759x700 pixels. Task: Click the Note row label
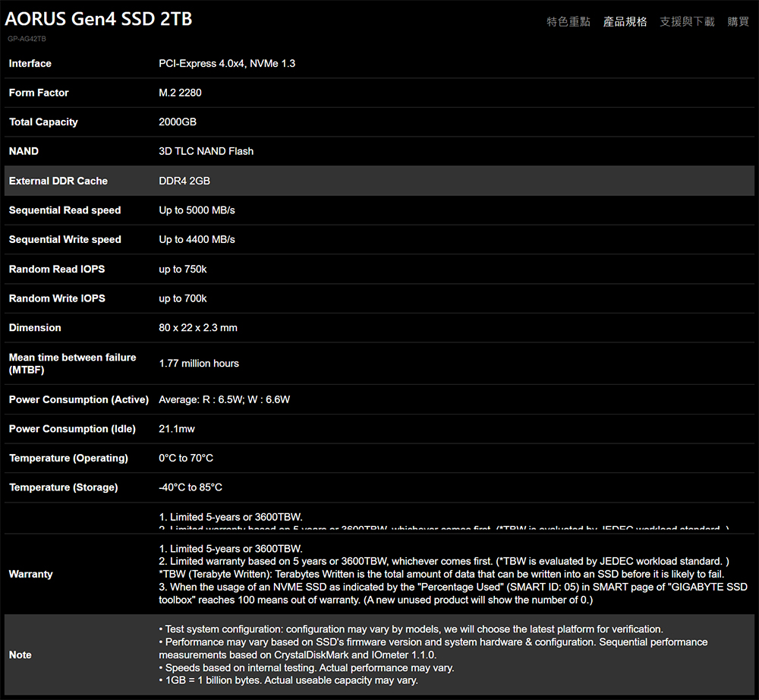[20, 655]
